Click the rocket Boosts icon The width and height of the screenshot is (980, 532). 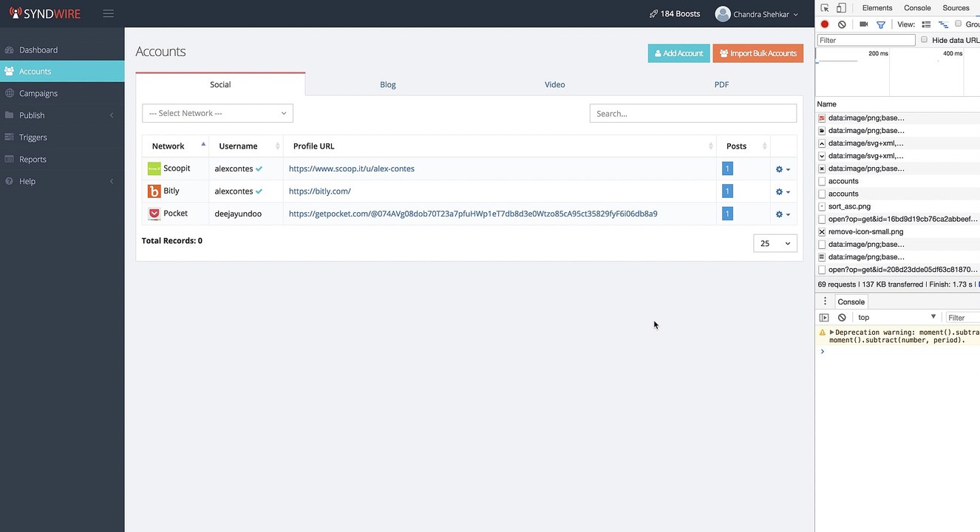coord(653,13)
